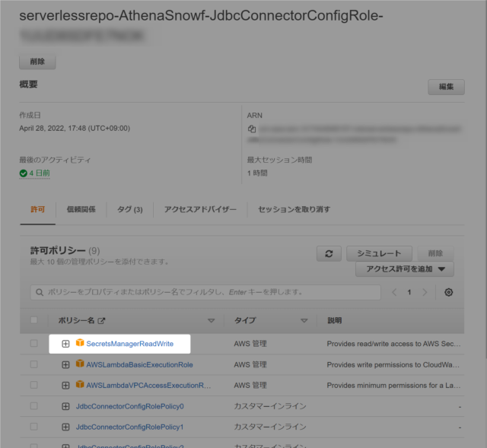
Task: Expand the JdbcConnectorConfigRolePolicy0 row
Action: (x=65, y=406)
